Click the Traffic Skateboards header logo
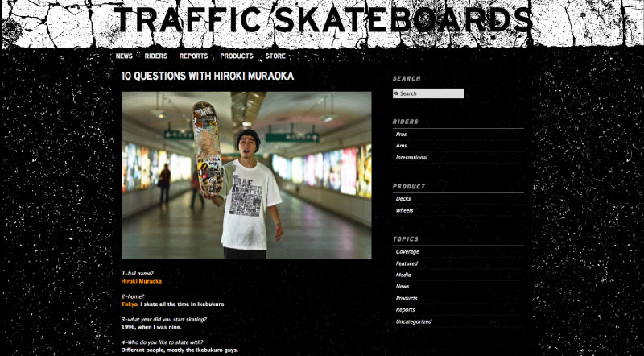Viewport: 644px width, 356px height. pos(323,19)
